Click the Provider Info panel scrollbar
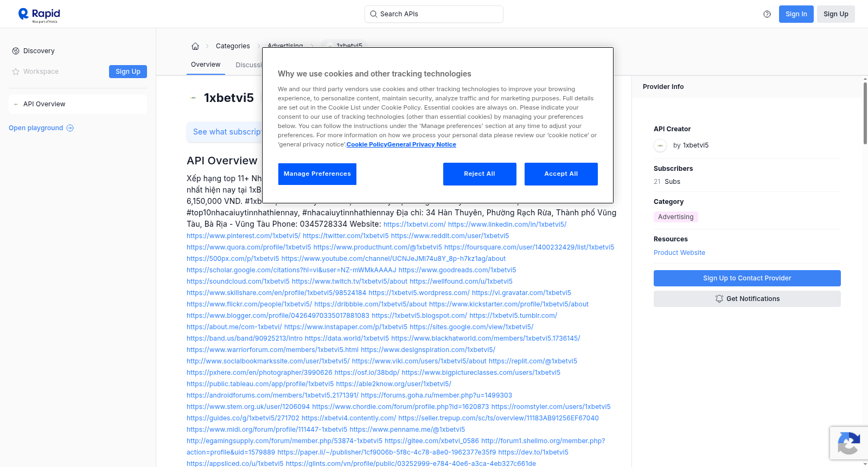Screen dimensions: 868x467 tap(865, 112)
